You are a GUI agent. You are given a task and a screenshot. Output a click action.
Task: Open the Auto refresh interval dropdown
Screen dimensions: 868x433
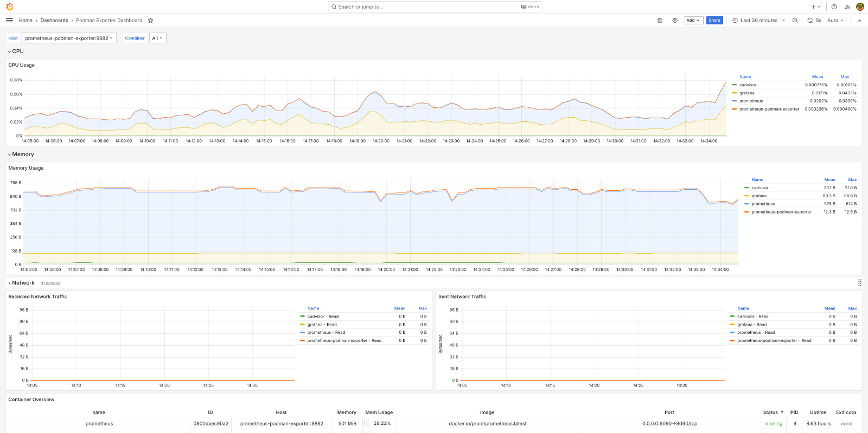835,21
